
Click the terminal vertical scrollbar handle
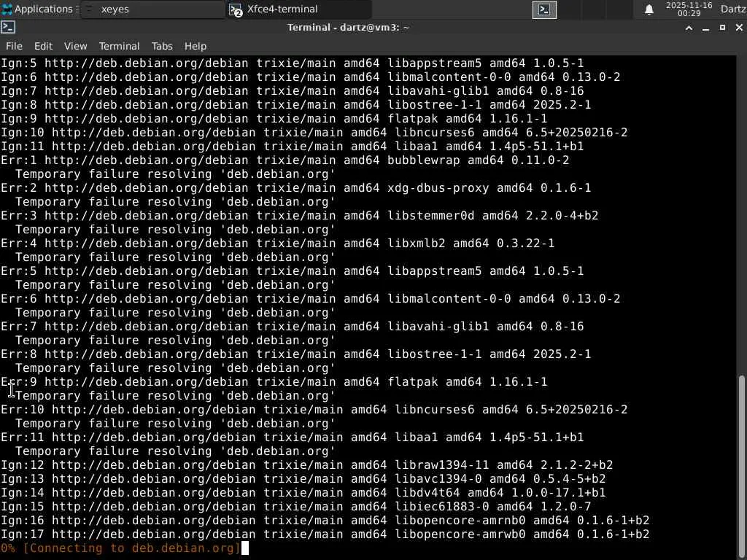(741, 467)
